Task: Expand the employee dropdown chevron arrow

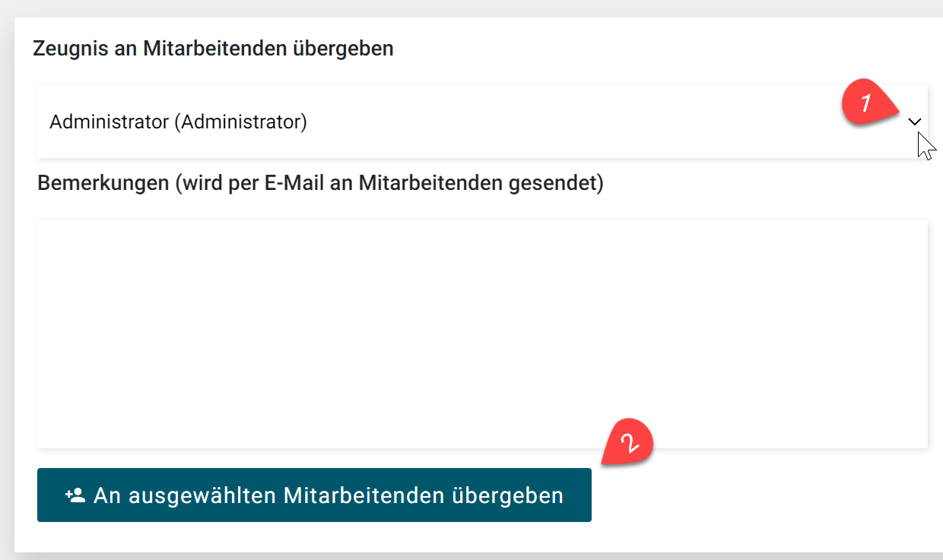Action: [915, 122]
